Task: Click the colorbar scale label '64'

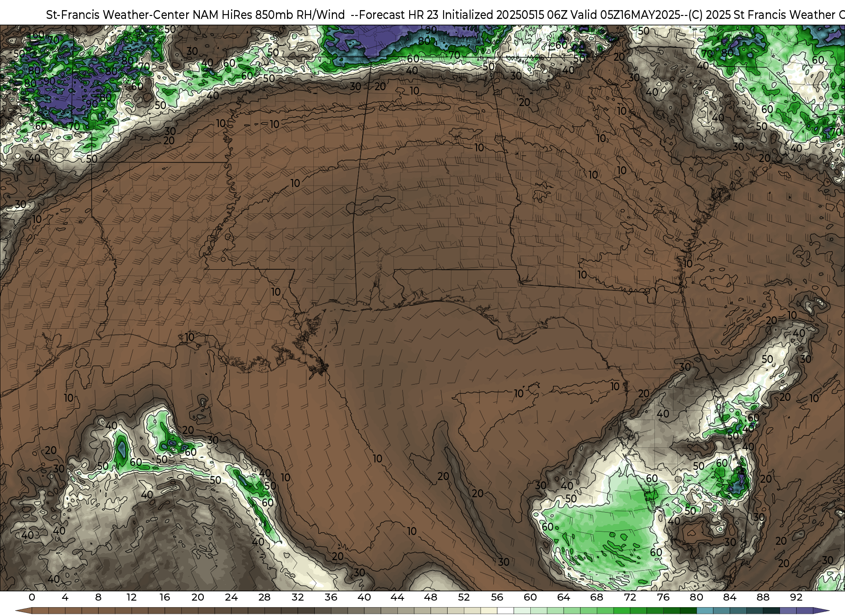Action: pos(564,597)
